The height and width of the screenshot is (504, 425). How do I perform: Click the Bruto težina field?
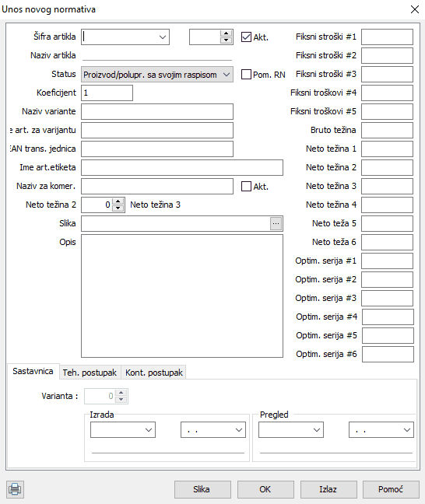387,130
